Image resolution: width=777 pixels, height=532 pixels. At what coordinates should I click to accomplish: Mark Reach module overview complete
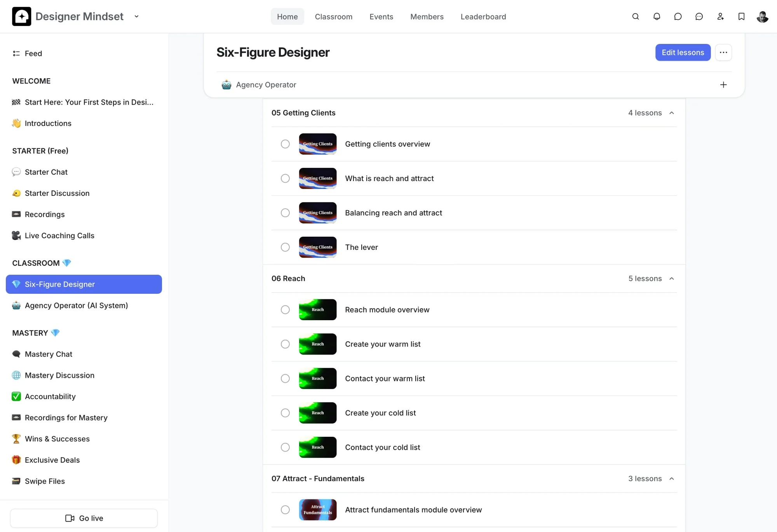(x=285, y=310)
